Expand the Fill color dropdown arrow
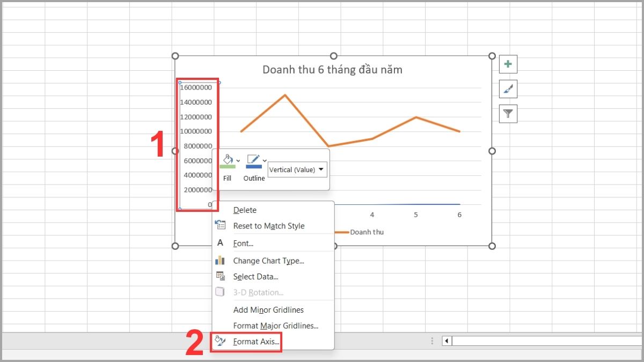This screenshot has height=362, width=644. point(238,160)
